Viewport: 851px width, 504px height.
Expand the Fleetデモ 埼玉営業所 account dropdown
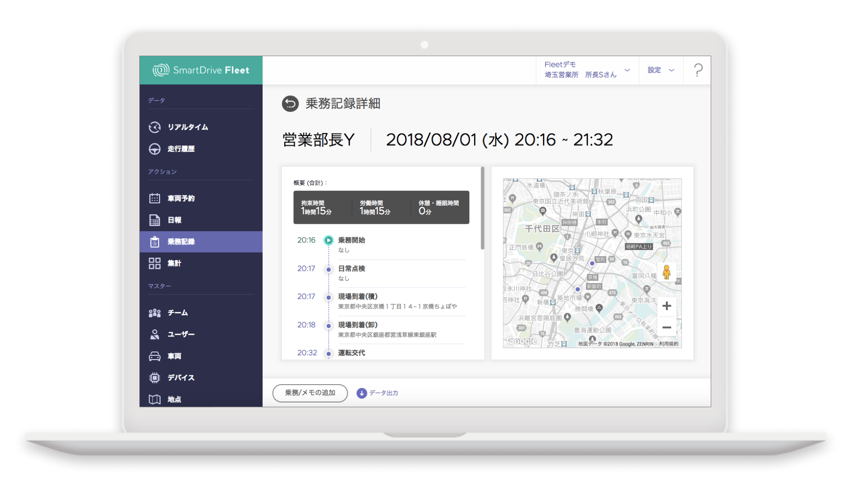587,70
